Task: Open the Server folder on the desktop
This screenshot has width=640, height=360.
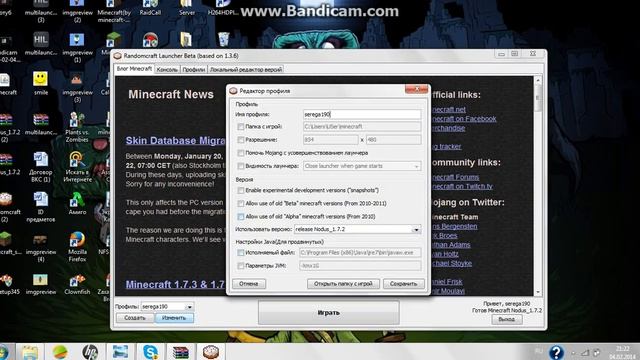Action: tap(187, 8)
